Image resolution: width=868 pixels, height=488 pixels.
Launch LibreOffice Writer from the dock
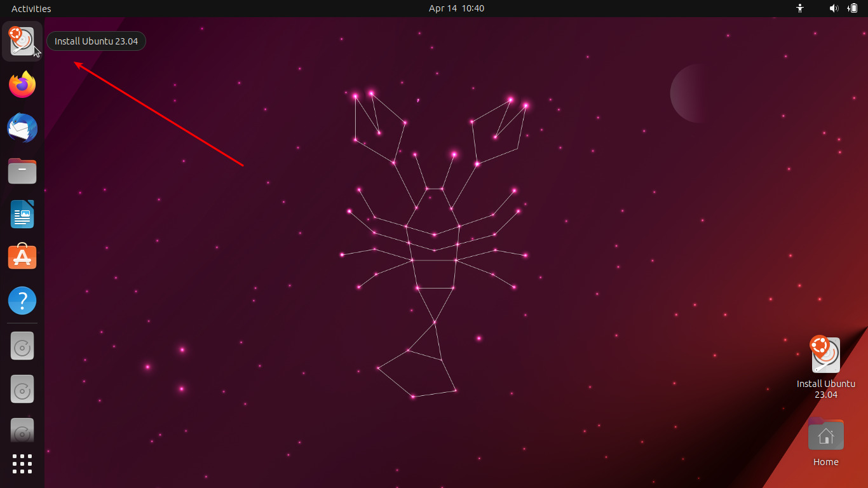[22, 214]
